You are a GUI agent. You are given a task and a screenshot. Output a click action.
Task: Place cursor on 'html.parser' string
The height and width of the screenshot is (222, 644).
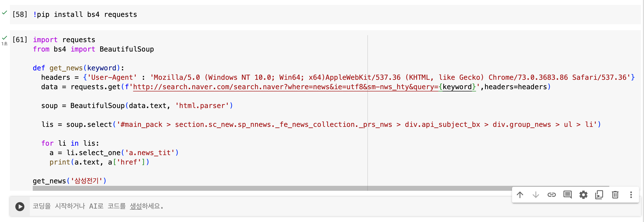click(x=202, y=106)
